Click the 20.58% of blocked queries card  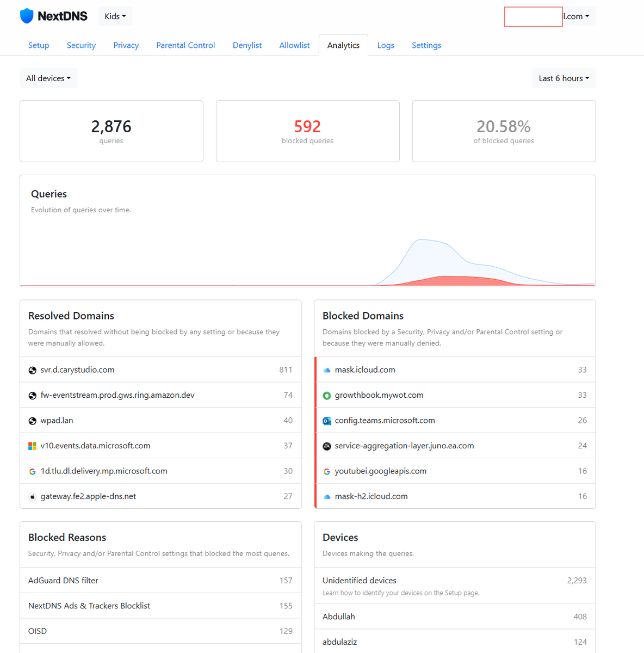click(x=504, y=131)
